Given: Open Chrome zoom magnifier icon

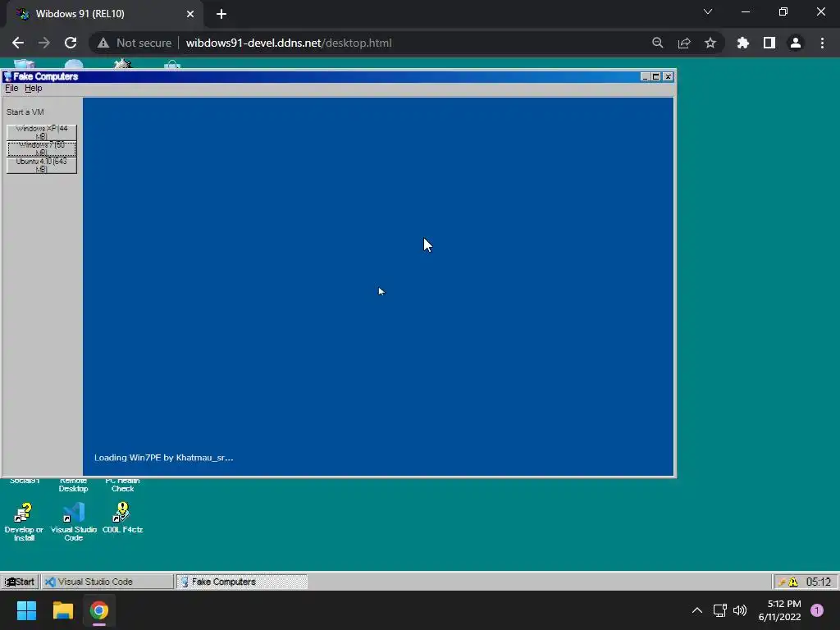Looking at the screenshot, I should click(x=657, y=43).
